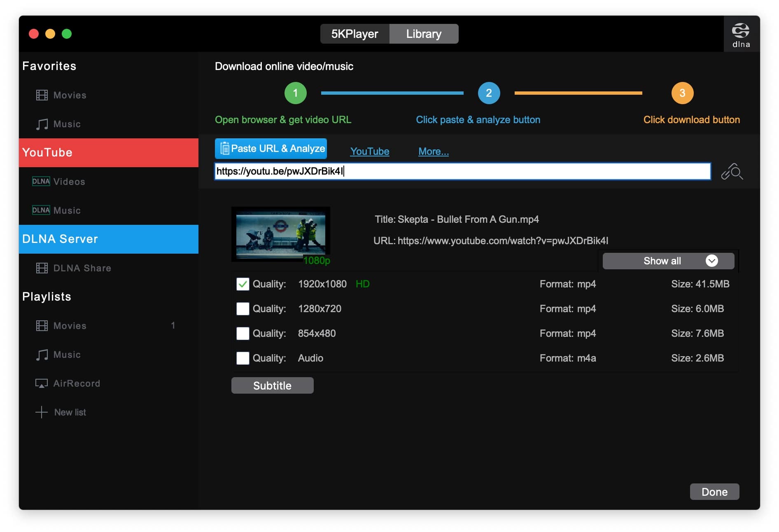779x532 pixels.
Task: Open DLNA Music in sidebar
Action: [x=109, y=210]
